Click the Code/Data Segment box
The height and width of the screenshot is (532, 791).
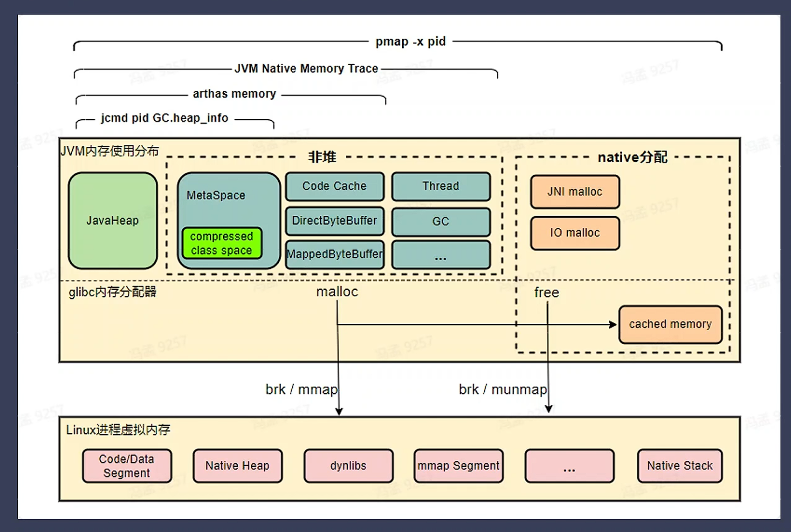tap(127, 466)
